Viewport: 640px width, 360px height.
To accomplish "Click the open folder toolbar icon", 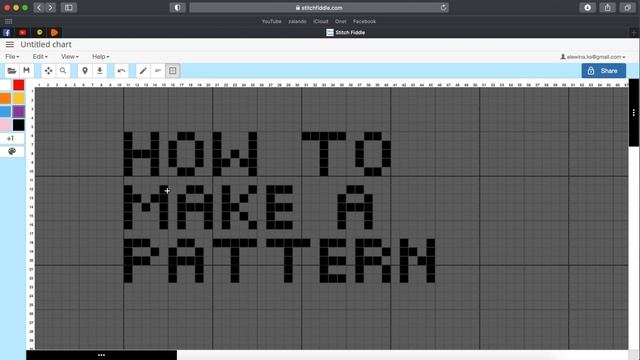I will click(x=12, y=71).
